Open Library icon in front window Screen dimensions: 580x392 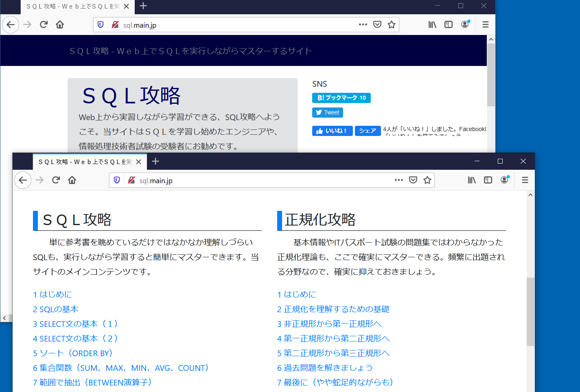coord(472,180)
